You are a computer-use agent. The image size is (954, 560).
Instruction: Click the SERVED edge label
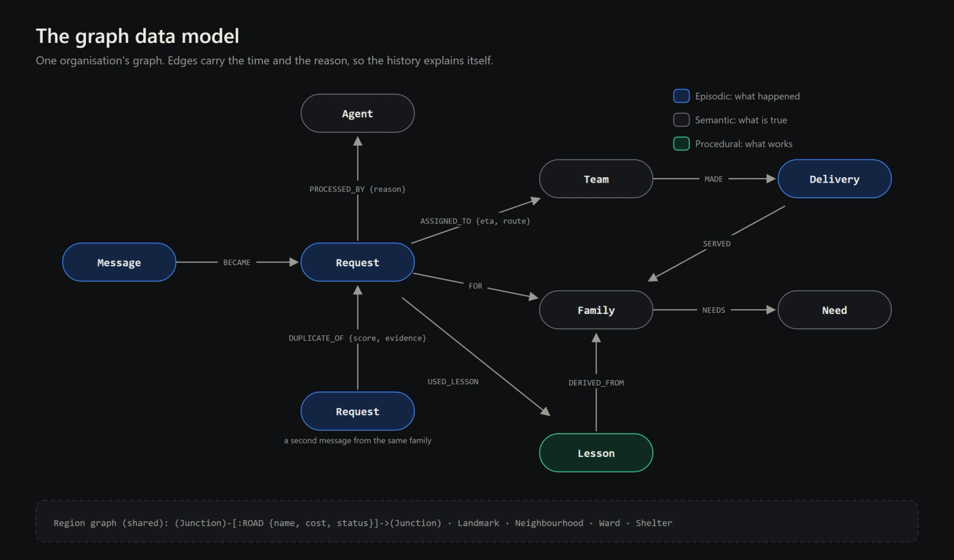point(717,244)
